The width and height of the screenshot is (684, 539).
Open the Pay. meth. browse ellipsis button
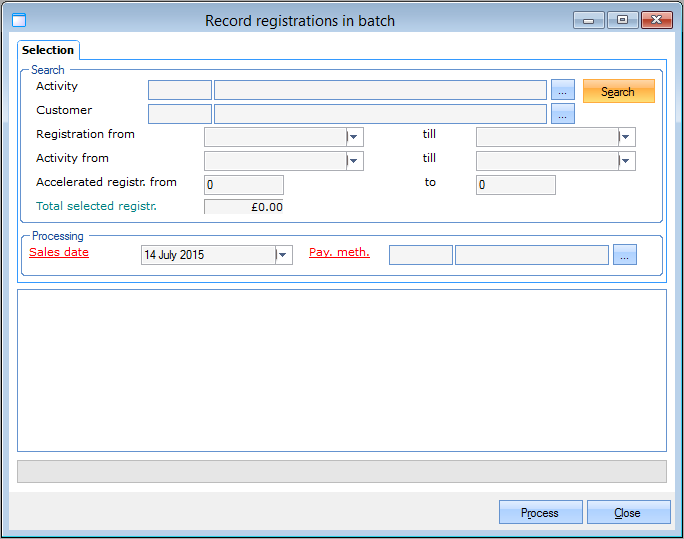(x=625, y=255)
